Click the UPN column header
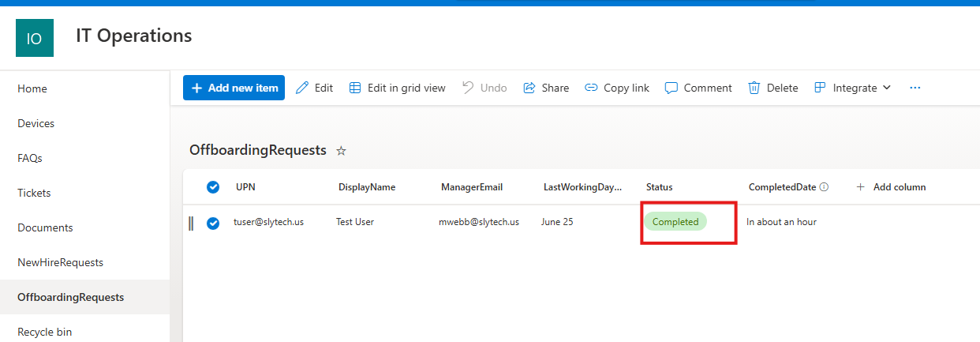This screenshot has height=342, width=980. click(245, 187)
